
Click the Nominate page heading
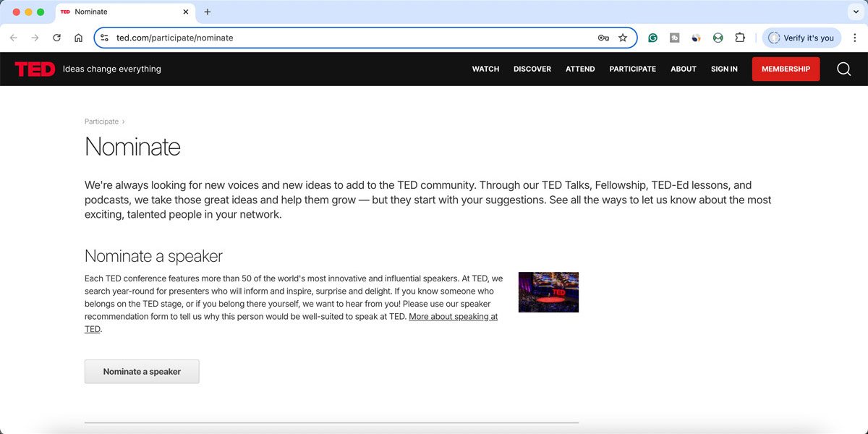coord(132,147)
